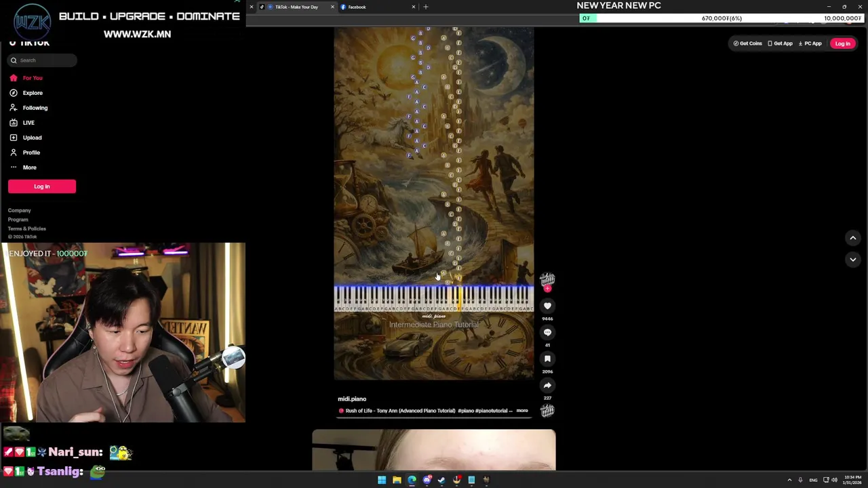Click the search magnifier icon

[14, 60]
